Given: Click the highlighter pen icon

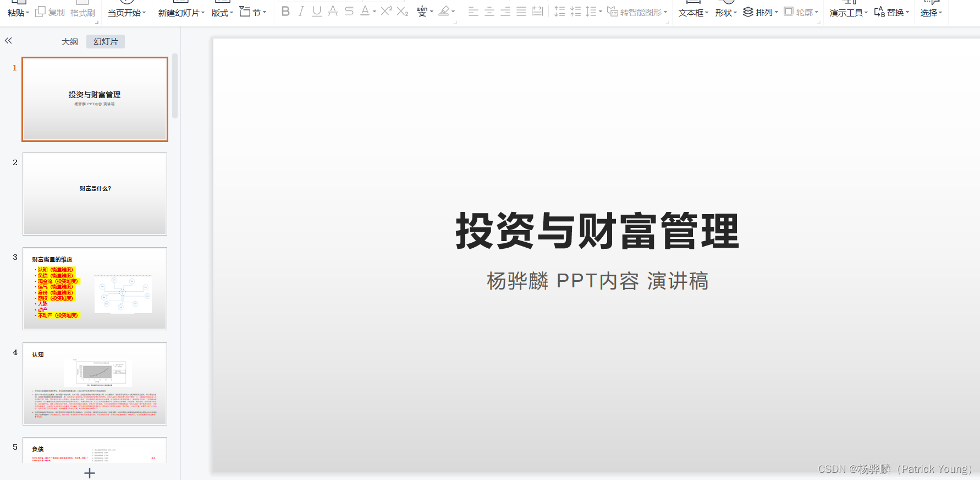Looking at the screenshot, I should (444, 12).
